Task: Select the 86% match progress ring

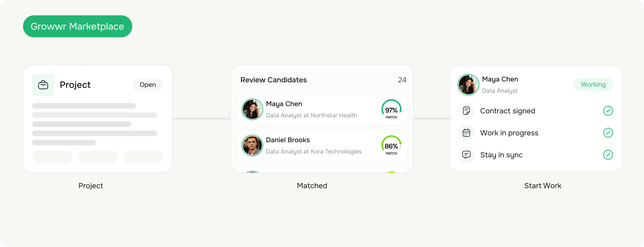Action: click(391, 146)
